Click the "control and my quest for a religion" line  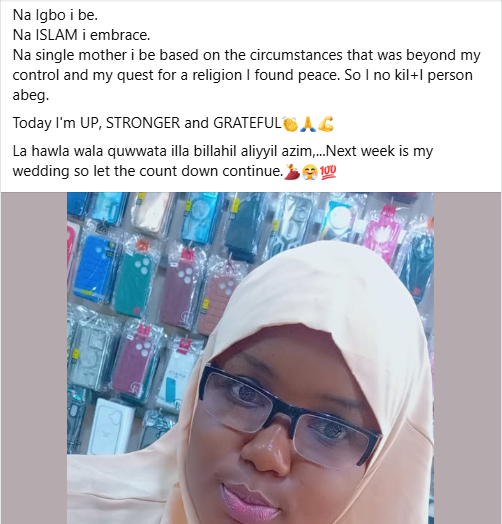127,75
